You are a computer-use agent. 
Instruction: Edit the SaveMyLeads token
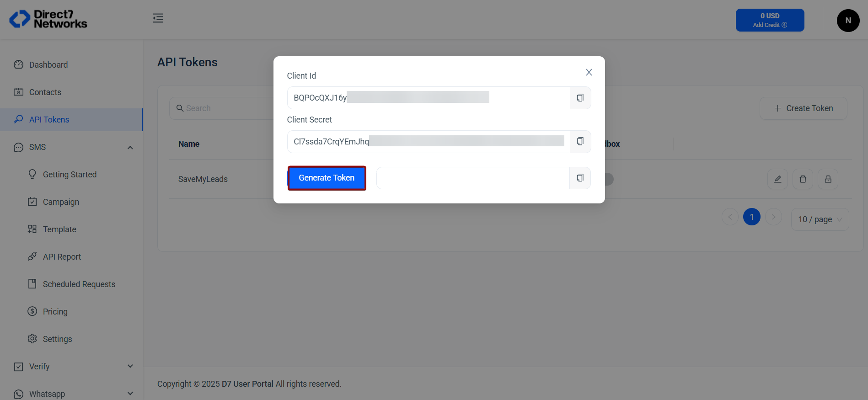coord(777,179)
